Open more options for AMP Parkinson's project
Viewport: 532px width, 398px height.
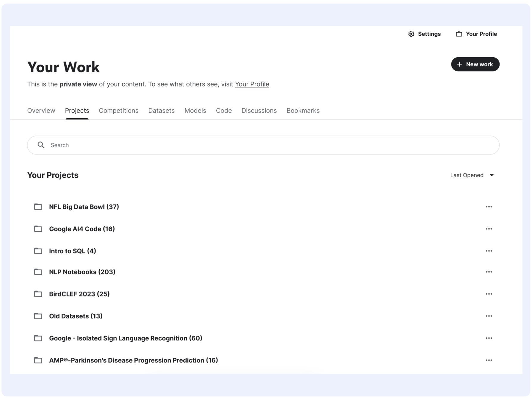[489, 360]
